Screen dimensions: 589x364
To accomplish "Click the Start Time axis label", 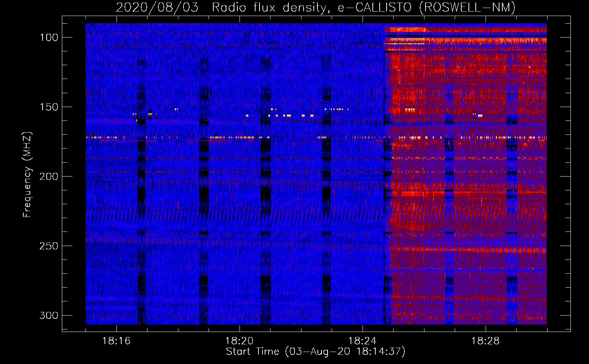I will tap(316, 352).
